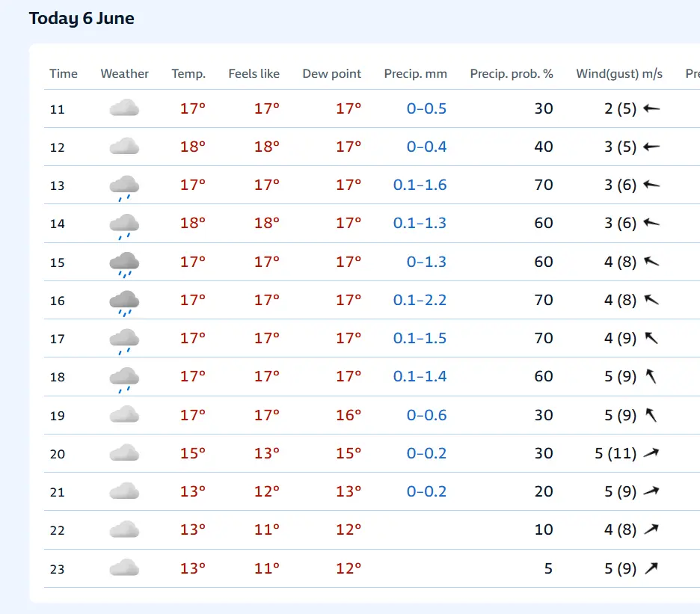Click the Wind(gust) m/s column header
The height and width of the screenshot is (614, 700).
point(619,74)
